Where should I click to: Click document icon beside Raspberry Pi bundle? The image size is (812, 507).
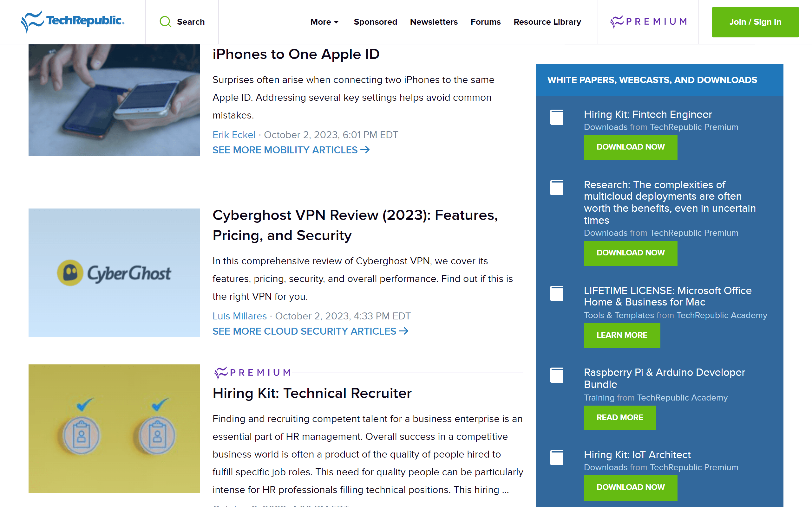pos(556,375)
